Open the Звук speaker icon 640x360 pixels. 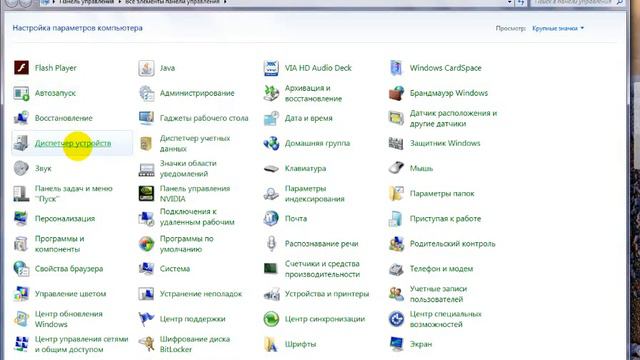[21, 168]
